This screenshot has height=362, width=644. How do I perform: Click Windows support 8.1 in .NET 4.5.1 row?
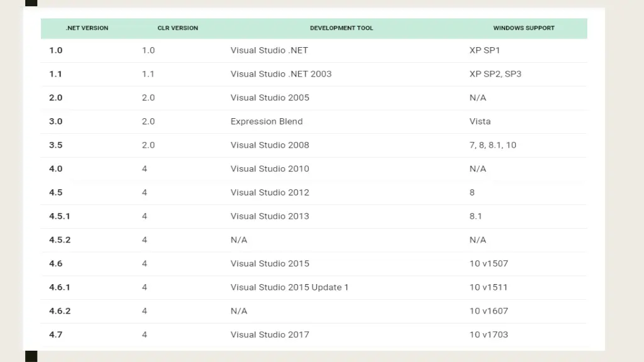click(475, 216)
